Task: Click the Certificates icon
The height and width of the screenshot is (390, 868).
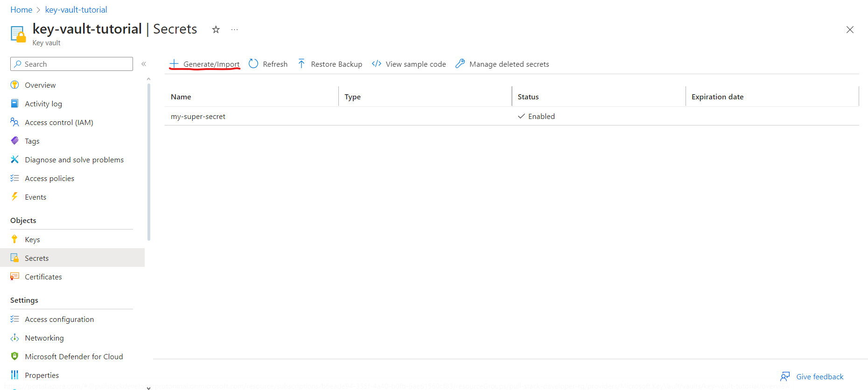Action: click(x=15, y=277)
